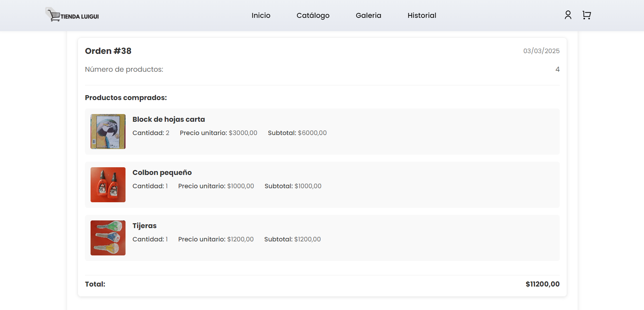644x310 pixels.
Task: Click Colbon pequeño's unit price $1000,00
Action: (241, 186)
